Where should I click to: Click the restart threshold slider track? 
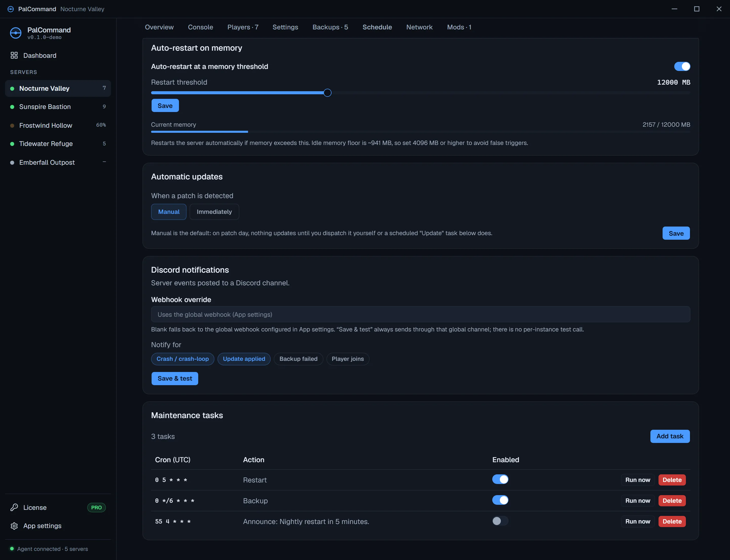click(x=421, y=93)
